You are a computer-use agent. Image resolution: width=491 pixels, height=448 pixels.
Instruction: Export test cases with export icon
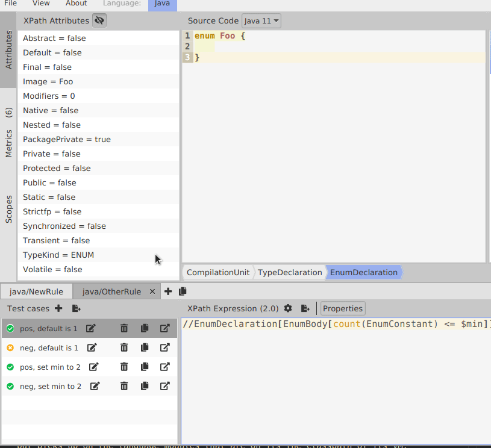click(76, 308)
